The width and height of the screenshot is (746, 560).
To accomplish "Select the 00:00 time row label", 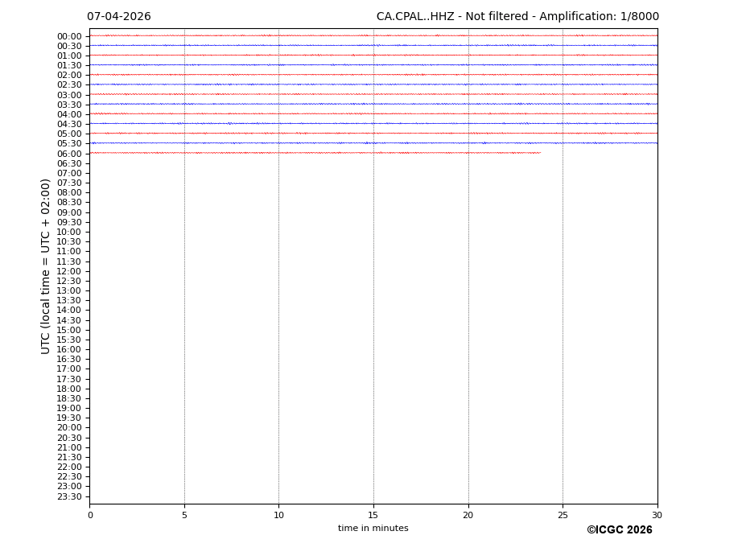I will 69,36.
